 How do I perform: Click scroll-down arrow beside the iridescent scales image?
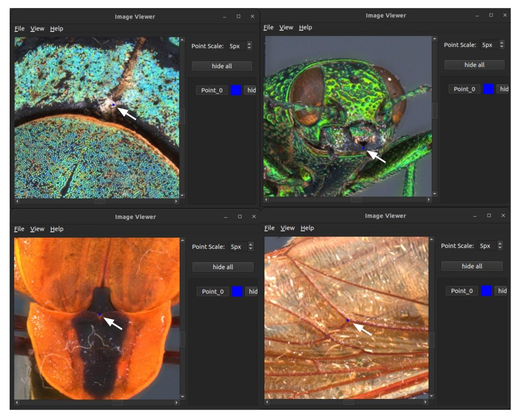pyautogui.click(x=182, y=195)
